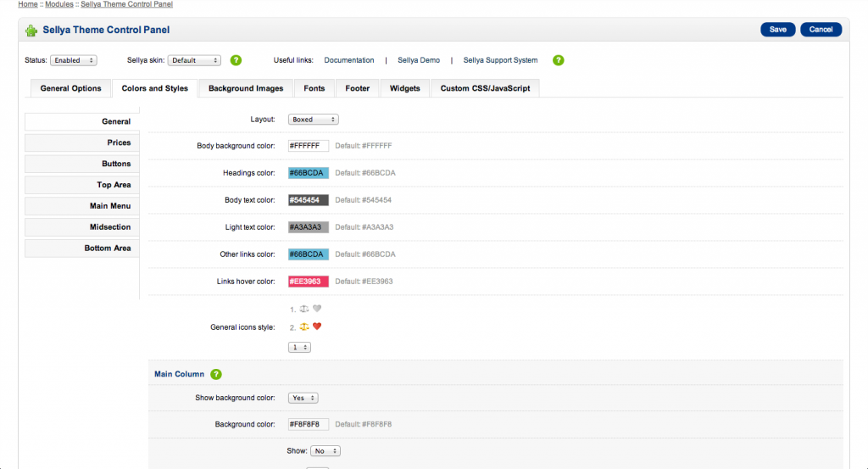The height and width of the screenshot is (469, 868).
Task: Select Colors and Styles tab
Action: [155, 88]
